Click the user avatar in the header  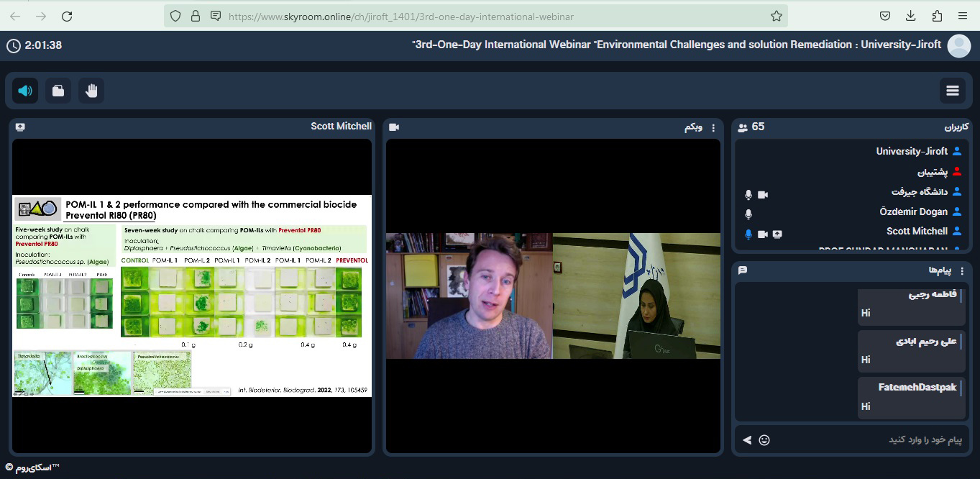tap(959, 46)
